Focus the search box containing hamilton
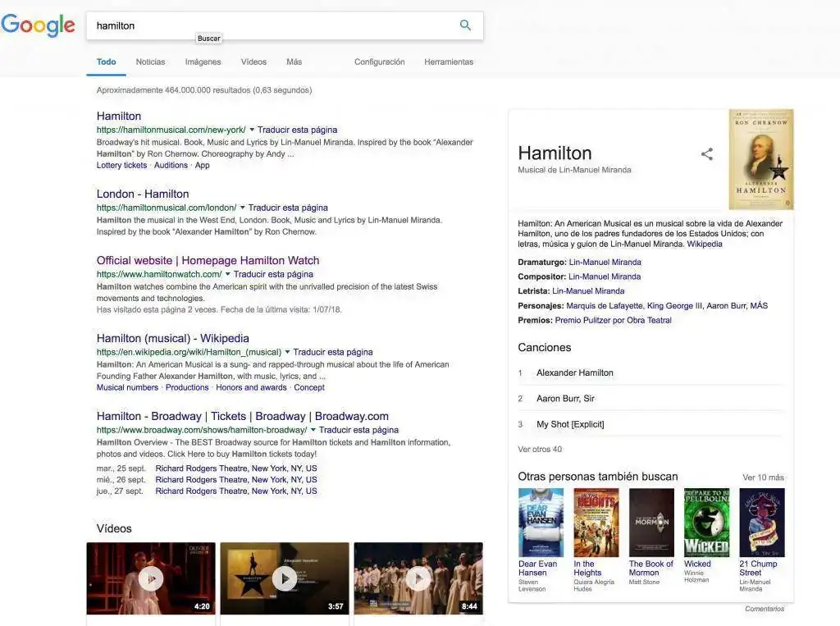Image resolution: width=840 pixels, height=626 pixels. [271, 25]
